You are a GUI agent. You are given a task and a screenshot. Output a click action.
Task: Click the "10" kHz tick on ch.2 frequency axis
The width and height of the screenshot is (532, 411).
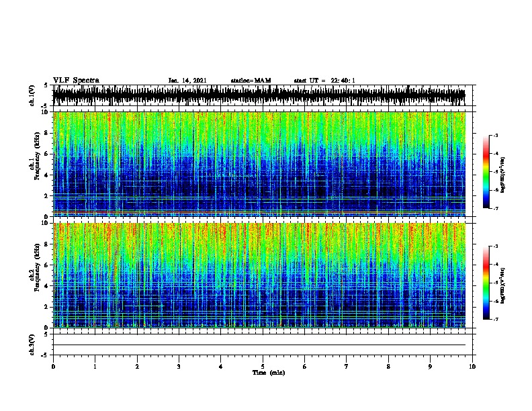[x=46, y=223]
